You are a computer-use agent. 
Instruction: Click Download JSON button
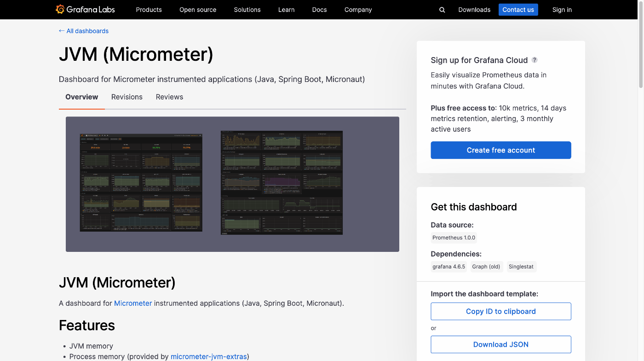[x=501, y=344]
